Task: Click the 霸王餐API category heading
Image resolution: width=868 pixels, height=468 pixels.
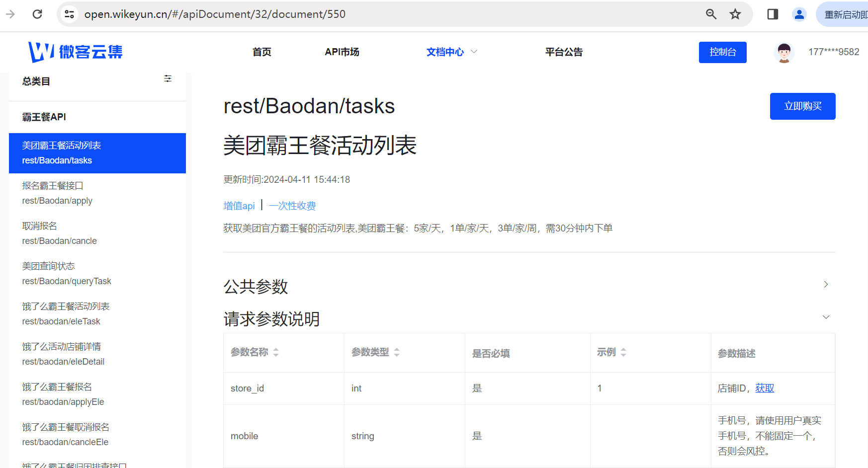Action: pyautogui.click(x=44, y=117)
